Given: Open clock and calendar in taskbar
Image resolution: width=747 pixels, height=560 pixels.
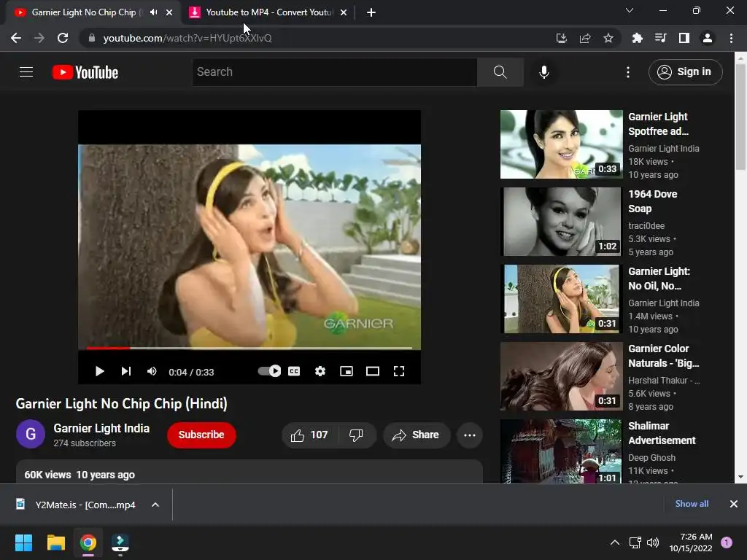Looking at the screenshot, I should (691, 542).
